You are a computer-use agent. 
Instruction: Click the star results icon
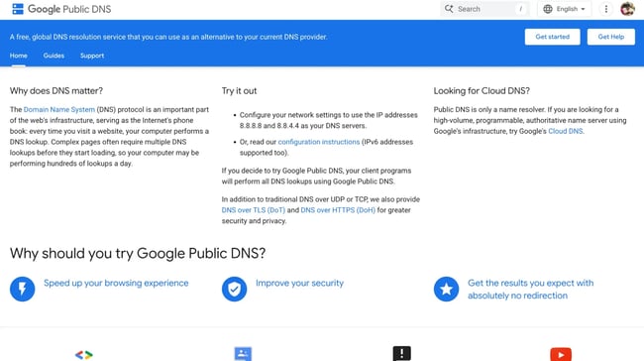click(446, 289)
